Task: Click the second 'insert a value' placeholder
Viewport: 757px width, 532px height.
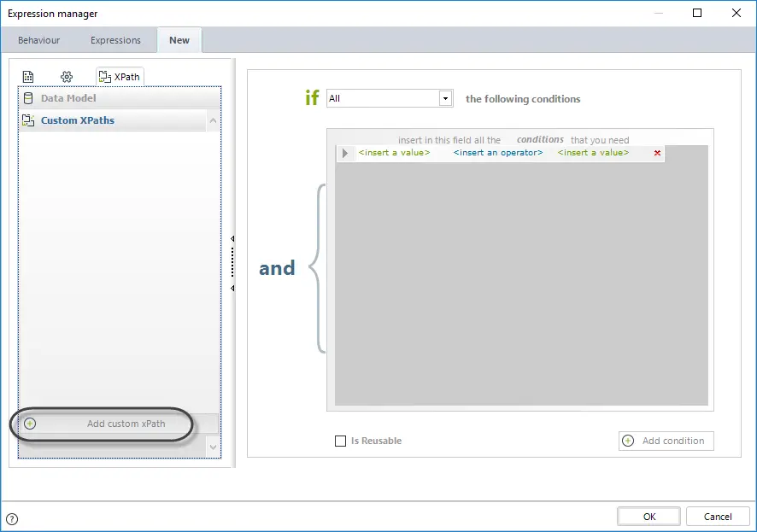Action: coord(593,153)
